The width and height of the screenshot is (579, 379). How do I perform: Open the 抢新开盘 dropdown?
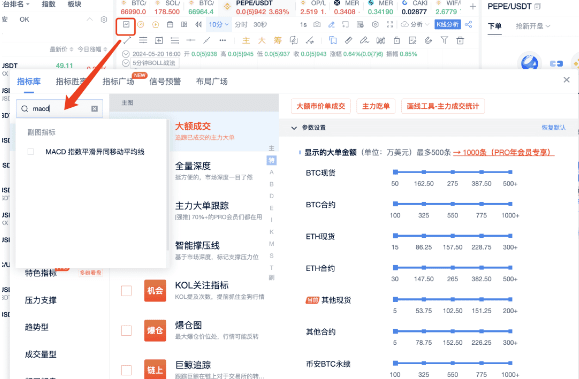click(533, 26)
